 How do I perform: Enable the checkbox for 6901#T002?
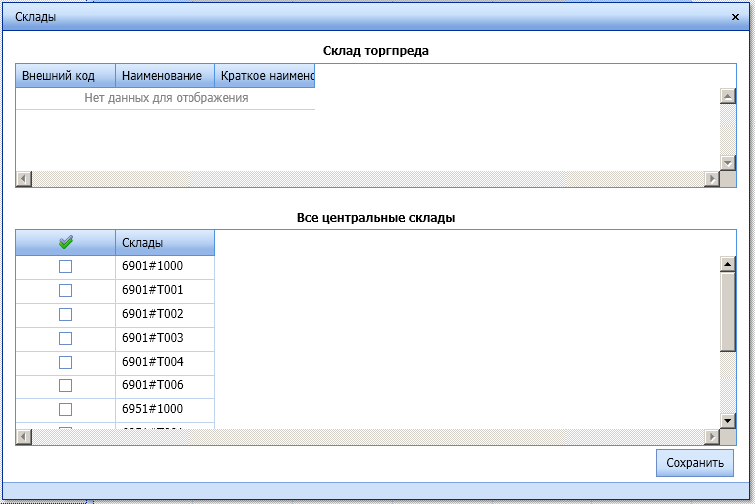(x=66, y=315)
